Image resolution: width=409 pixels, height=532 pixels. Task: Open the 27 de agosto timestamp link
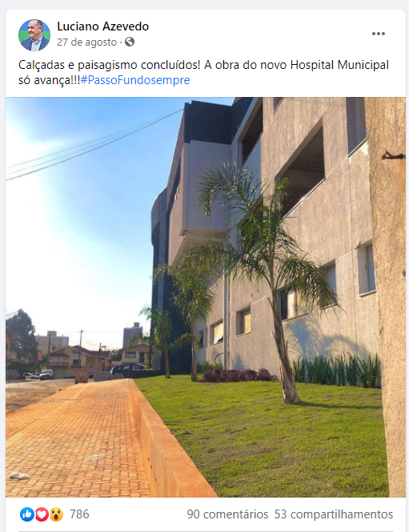pyautogui.click(x=86, y=42)
